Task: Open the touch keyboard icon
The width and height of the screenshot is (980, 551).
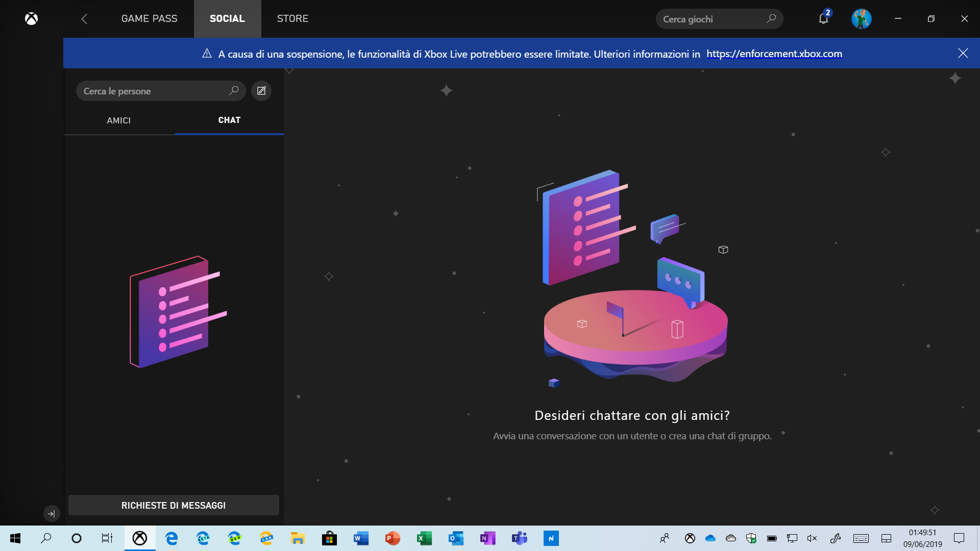Action: click(x=861, y=538)
